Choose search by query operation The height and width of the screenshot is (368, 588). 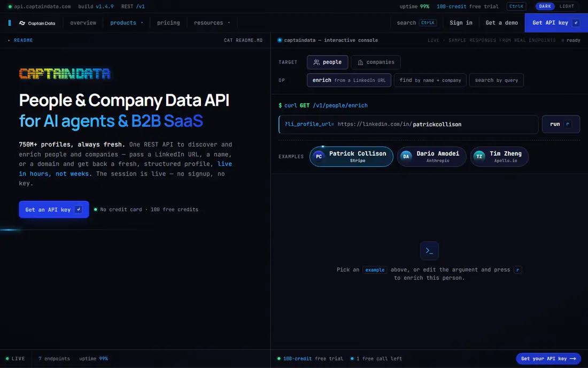click(x=496, y=80)
